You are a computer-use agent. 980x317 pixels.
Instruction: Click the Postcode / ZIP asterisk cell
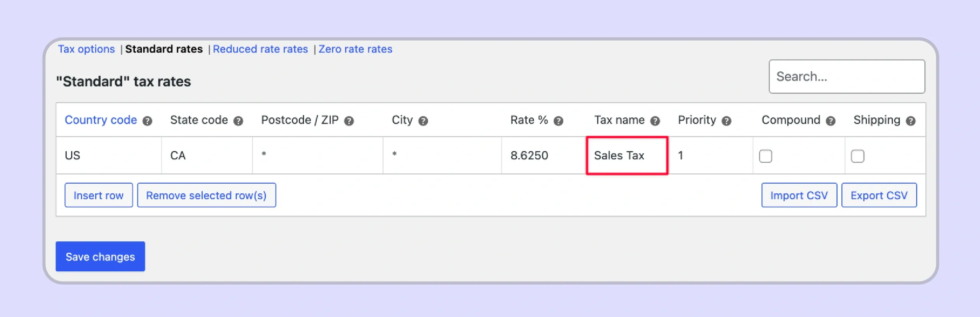318,155
